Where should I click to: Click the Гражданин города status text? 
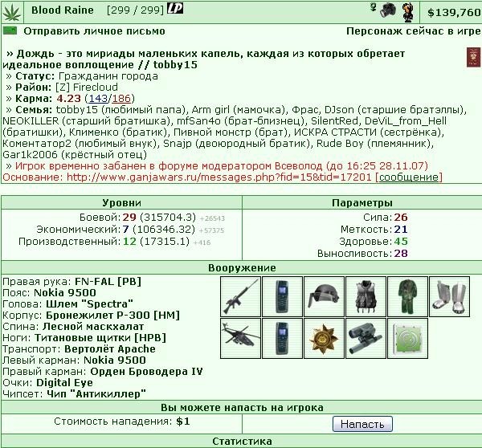tap(108, 76)
